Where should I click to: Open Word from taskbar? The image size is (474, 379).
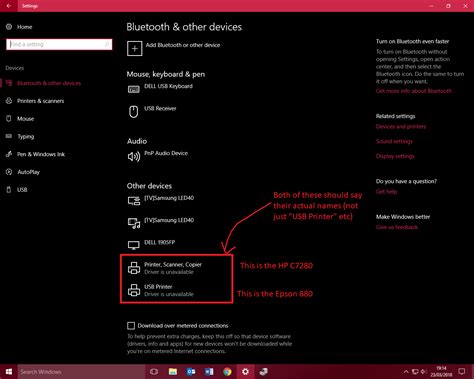(x=209, y=371)
